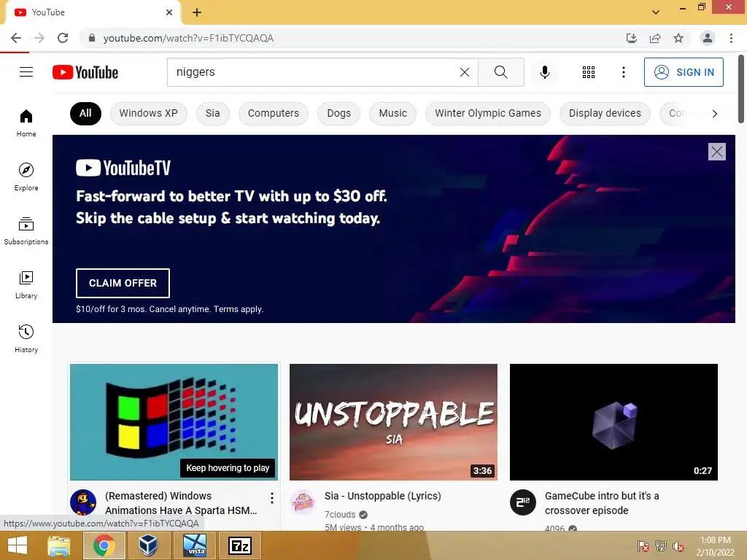
Task: Open Chrome profile icon
Action: pos(708,38)
